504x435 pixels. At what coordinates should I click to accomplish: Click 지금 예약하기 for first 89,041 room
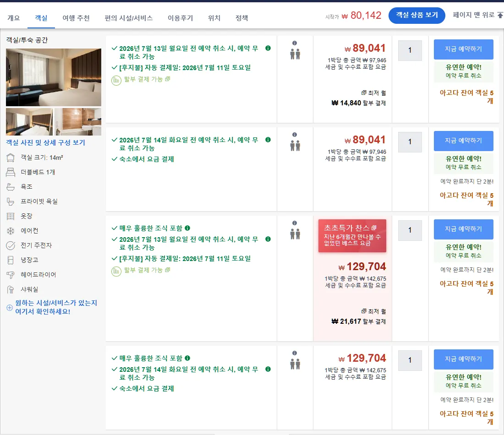point(463,49)
